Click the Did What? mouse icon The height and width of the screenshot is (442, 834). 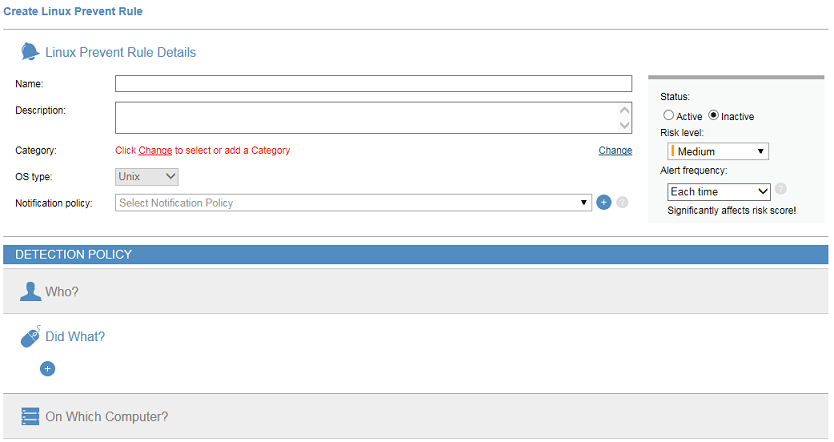(30, 337)
